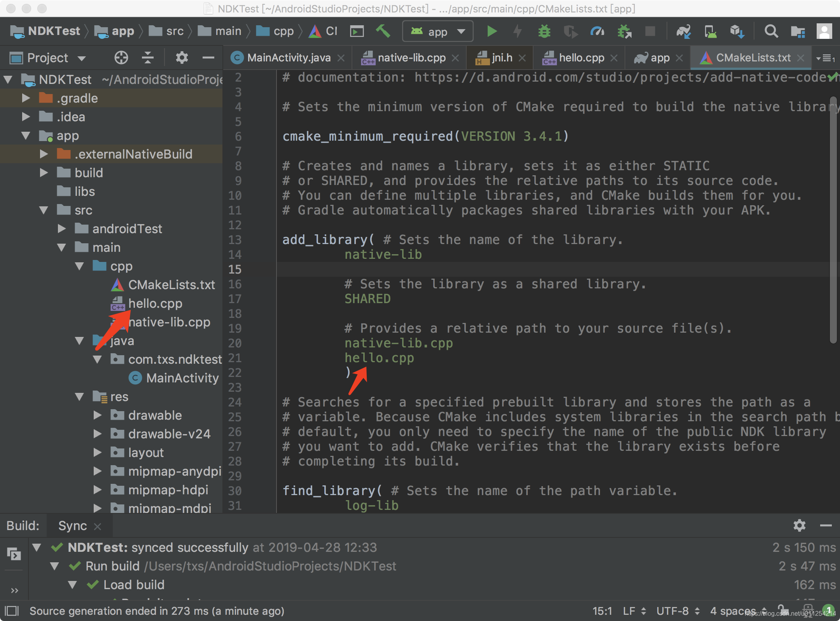
Task: Collapse the Run build node
Action: 54,566
